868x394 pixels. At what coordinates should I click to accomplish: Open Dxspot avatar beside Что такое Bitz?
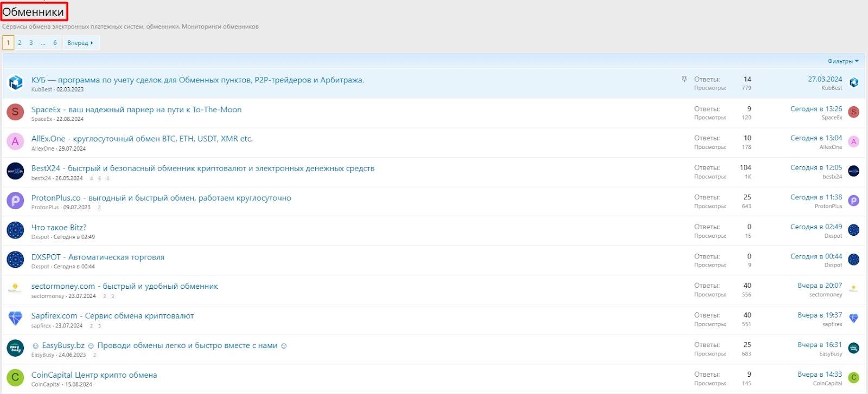[x=15, y=230]
